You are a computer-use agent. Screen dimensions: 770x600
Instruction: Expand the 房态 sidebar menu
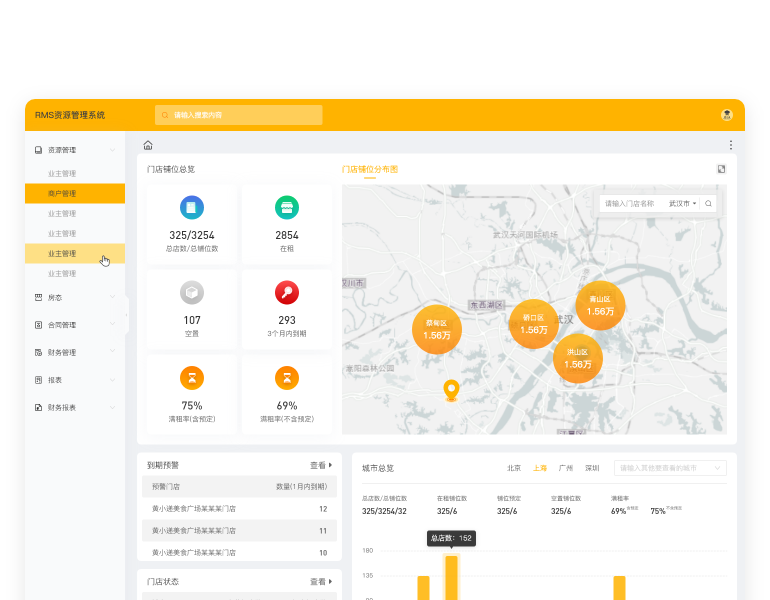point(75,297)
